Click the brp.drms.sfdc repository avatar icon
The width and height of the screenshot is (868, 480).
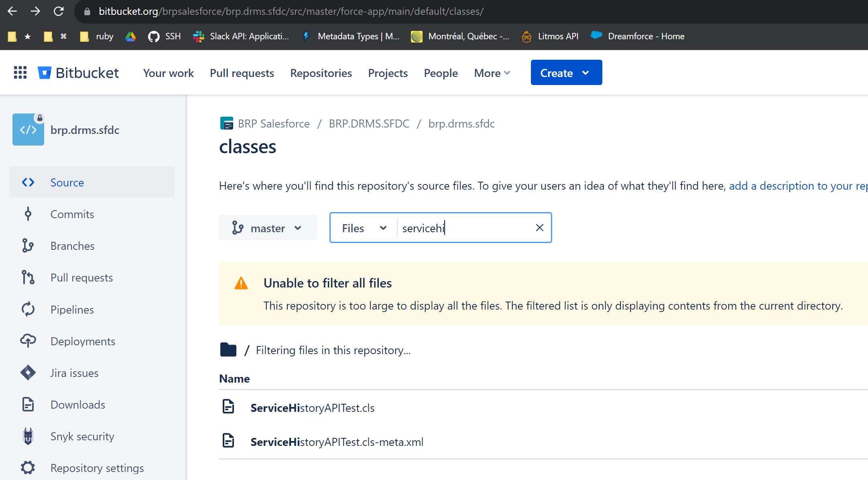28,130
